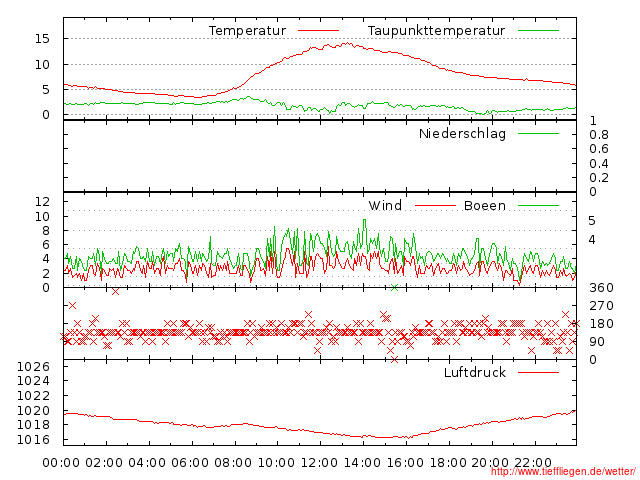Click the 1020 pressure axis label
The width and height of the screenshot is (640, 480).
pos(33,410)
